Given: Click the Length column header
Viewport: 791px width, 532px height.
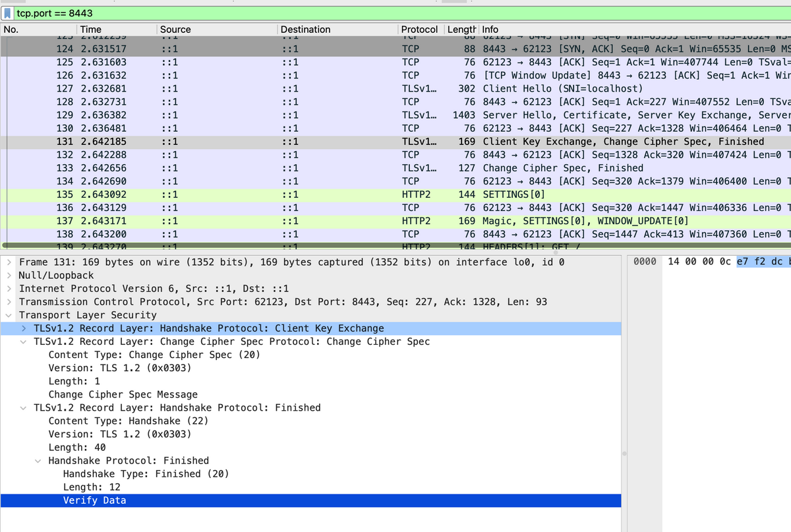Looking at the screenshot, I should [x=461, y=30].
